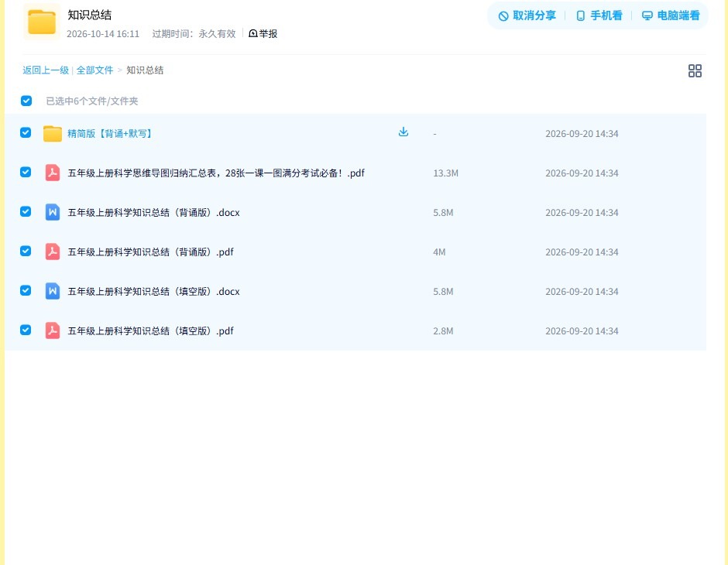Click 过期时间：永久有效 expiry text
This screenshot has width=728, height=565.
[x=194, y=34]
